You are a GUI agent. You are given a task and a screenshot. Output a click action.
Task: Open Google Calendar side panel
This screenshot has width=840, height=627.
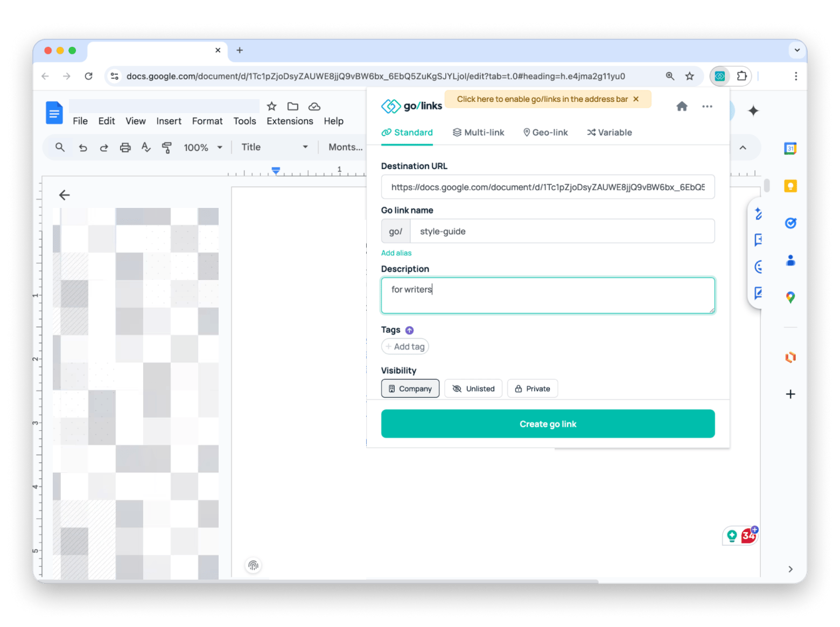(x=790, y=148)
